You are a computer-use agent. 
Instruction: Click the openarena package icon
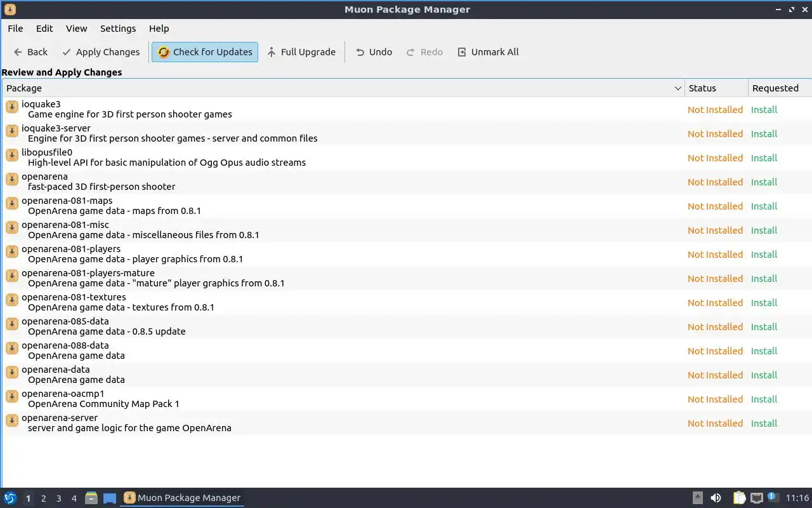click(x=11, y=179)
